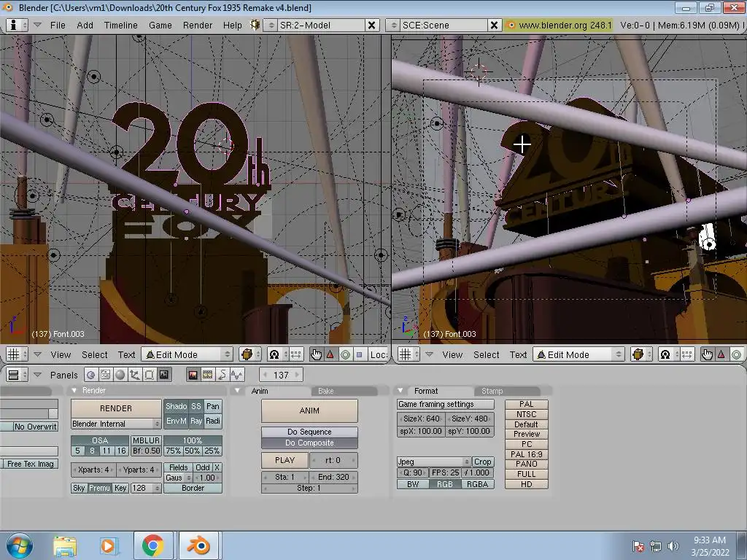
Task: Open right viewport Edit Mode dropdown
Action: tap(578, 354)
